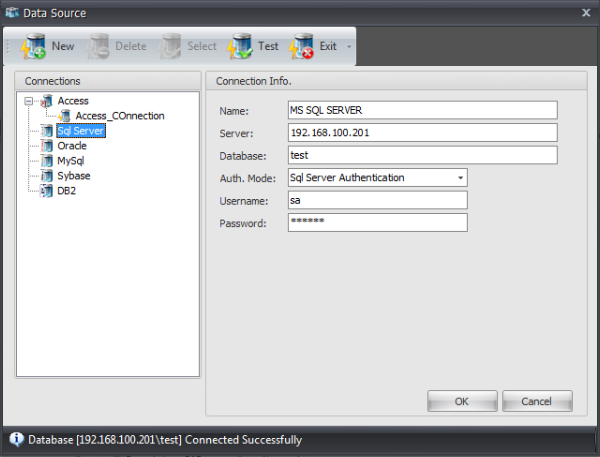Select the DB2 tree entry
The image size is (600, 457).
(x=67, y=191)
